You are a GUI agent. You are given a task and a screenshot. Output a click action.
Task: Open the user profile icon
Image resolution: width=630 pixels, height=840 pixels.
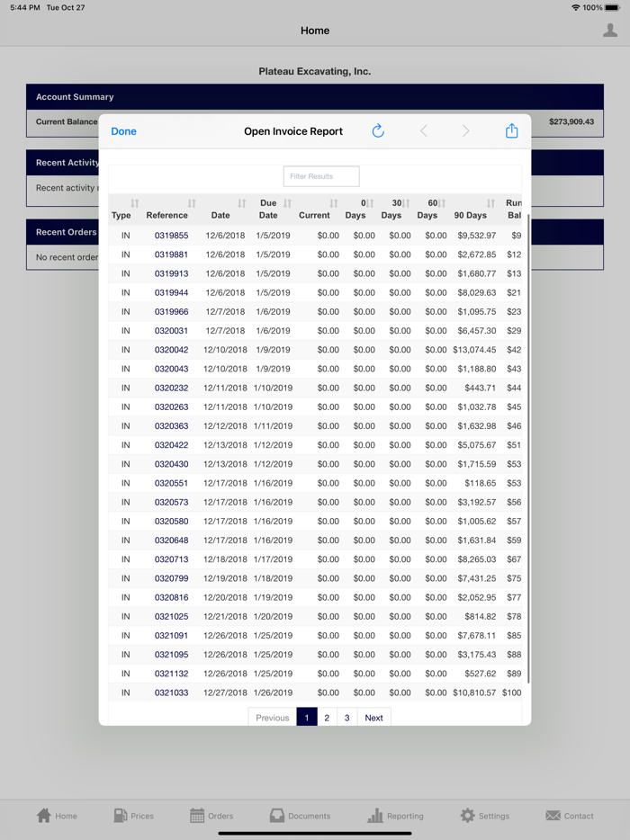(610, 31)
